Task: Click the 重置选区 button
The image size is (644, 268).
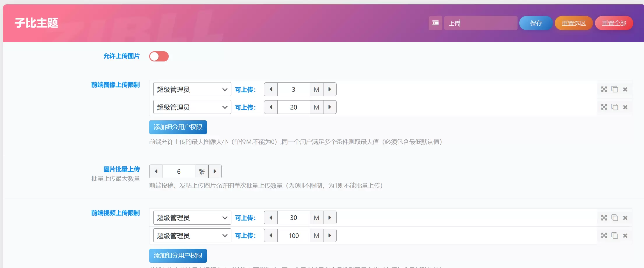Action: pyautogui.click(x=574, y=23)
